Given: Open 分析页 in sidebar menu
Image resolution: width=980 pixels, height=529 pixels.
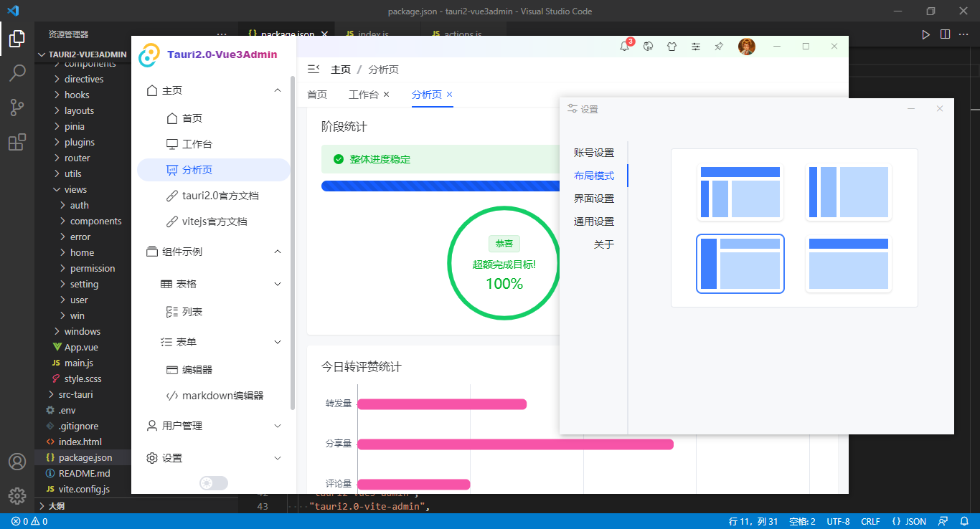Looking at the screenshot, I should click(214, 170).
